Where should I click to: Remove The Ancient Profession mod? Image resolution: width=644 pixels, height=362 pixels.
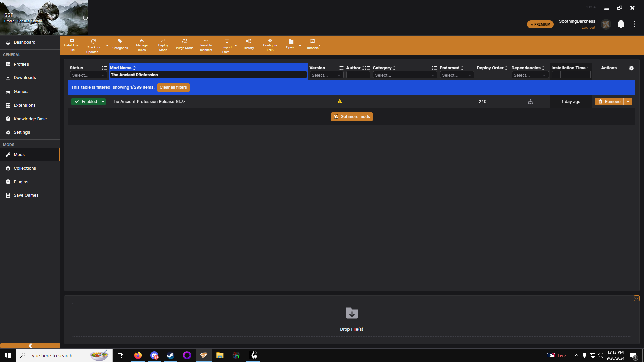pos(609,102)
